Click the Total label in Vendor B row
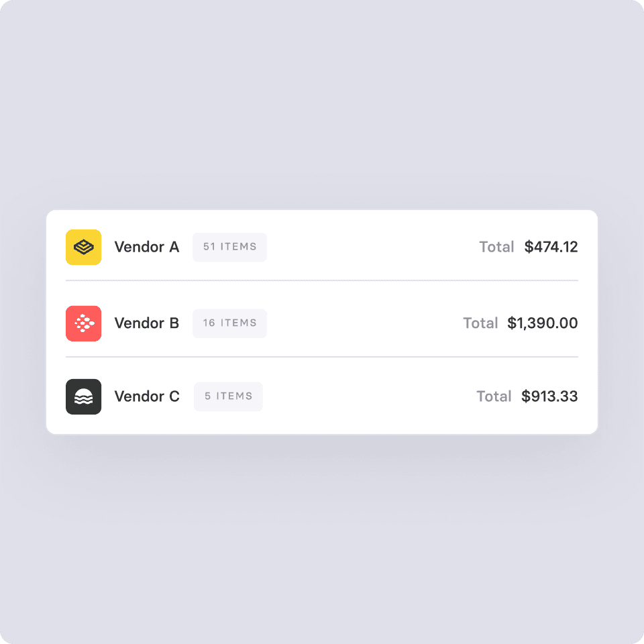This screenshot has width=644, height=644. point(480,323)
